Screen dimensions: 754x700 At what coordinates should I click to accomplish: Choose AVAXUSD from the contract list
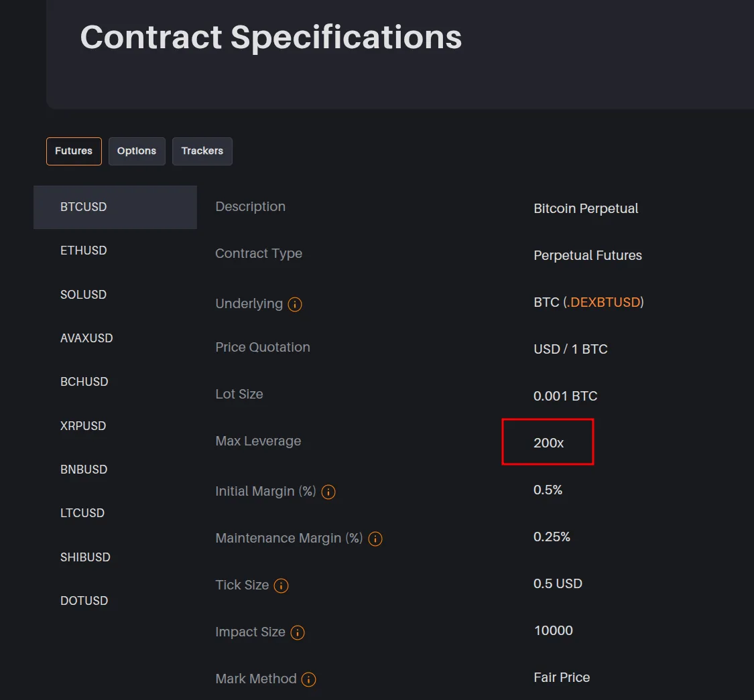86,338
